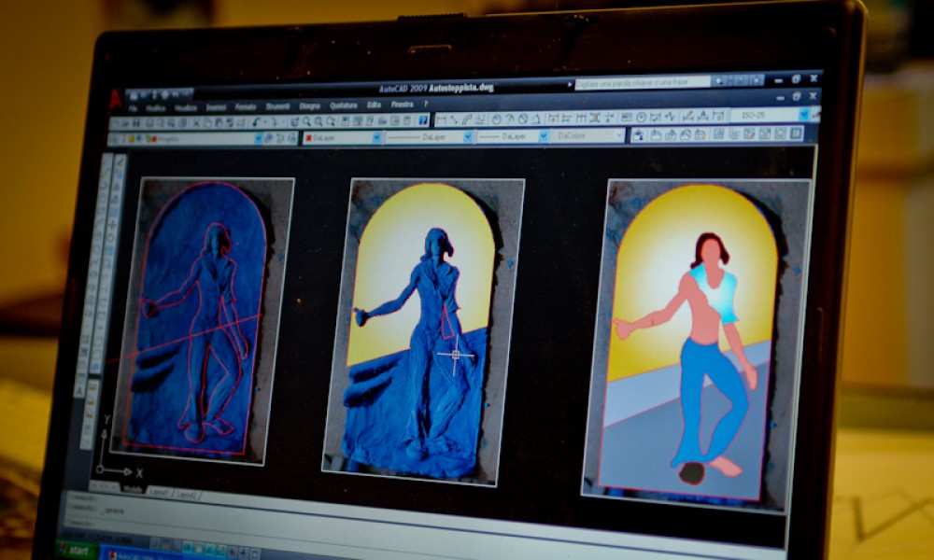
Task: Click the Layer Previous icon
Action: 280,138
